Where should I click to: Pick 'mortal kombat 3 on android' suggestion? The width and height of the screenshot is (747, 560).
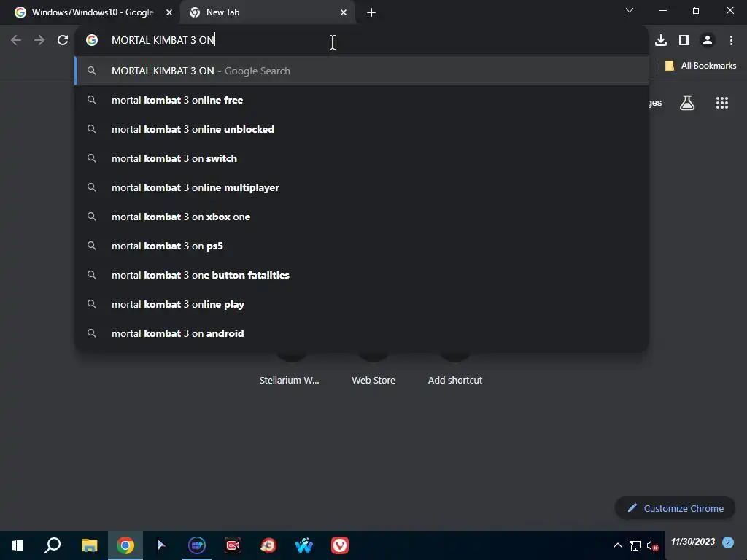coord(362,333)
